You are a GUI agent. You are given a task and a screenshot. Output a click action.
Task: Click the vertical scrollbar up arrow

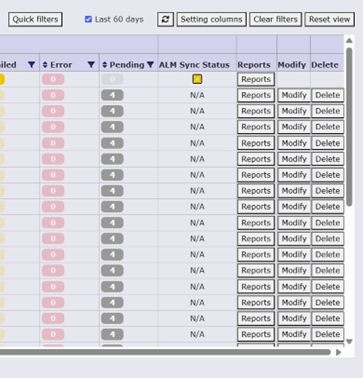coord(349,41)
